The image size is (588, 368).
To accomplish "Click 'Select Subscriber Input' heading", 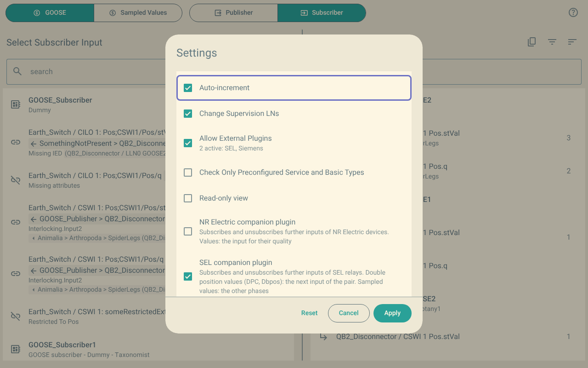I will point(54,42).
